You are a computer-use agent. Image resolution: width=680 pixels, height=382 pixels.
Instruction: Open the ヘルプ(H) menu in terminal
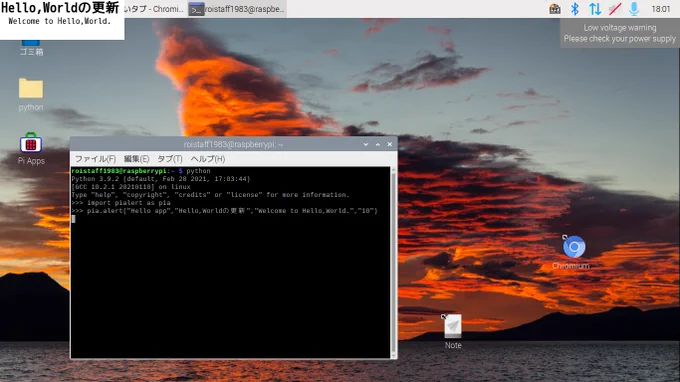pyautogui.click(x=208, y=159)
